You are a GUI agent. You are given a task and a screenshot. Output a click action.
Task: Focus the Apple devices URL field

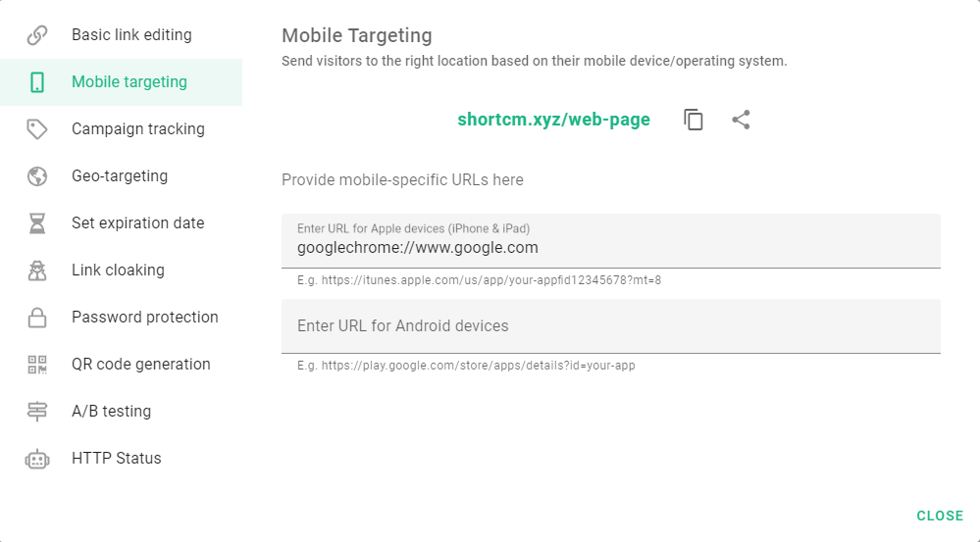tap(610, 248)
